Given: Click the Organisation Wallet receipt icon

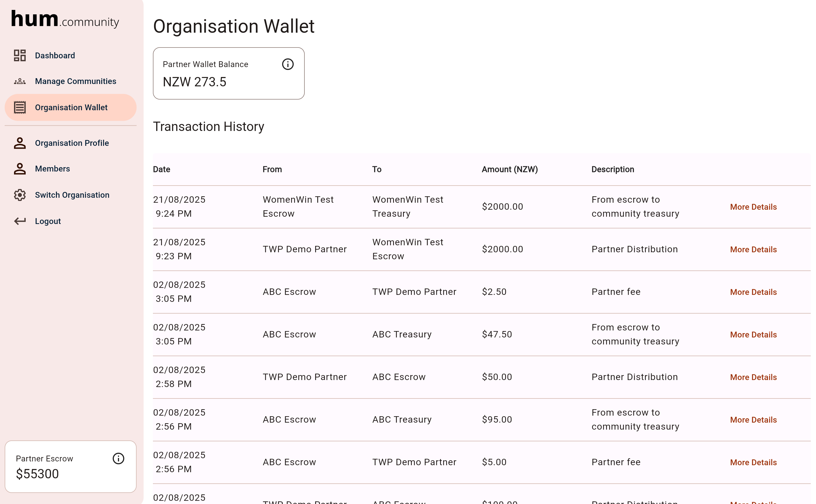Looking at the screenshot, I should tap(20, 107).
